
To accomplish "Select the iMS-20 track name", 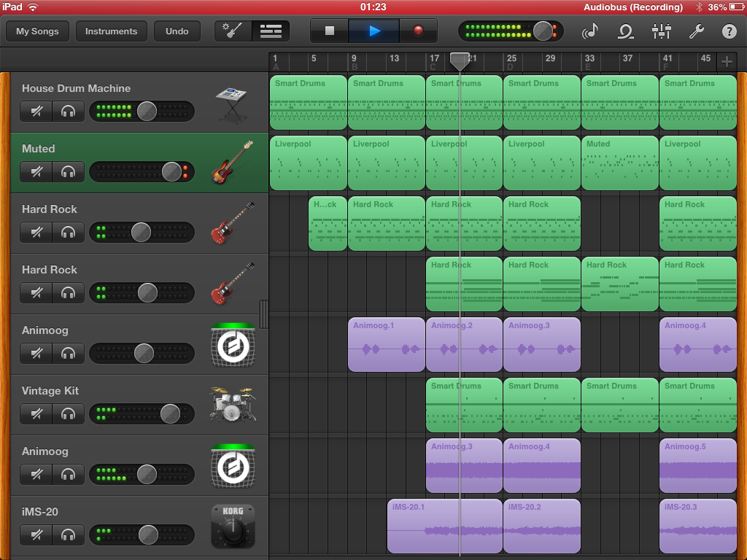I will pyautogui.click(x=40, y=512).
